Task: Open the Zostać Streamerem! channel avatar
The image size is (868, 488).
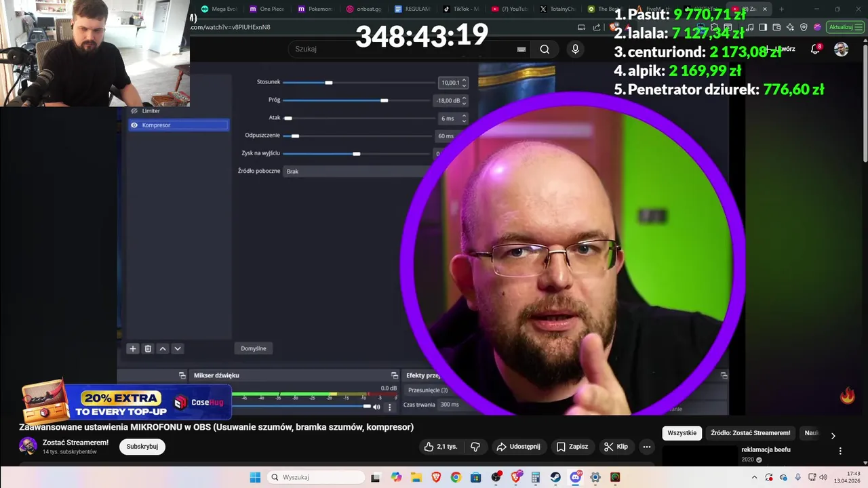Action: [28, 446]
